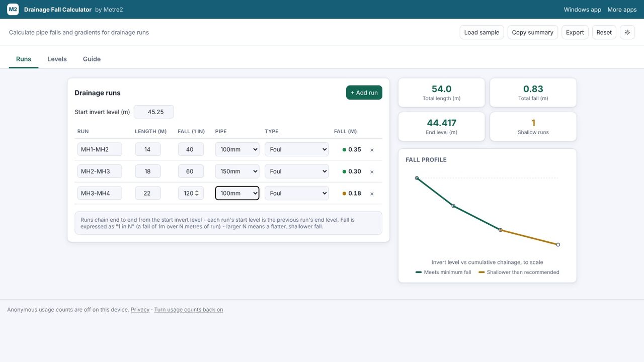This screenshot has width=644, height=362.
Task: Open the Guide tab
Action: coord(92,59)
